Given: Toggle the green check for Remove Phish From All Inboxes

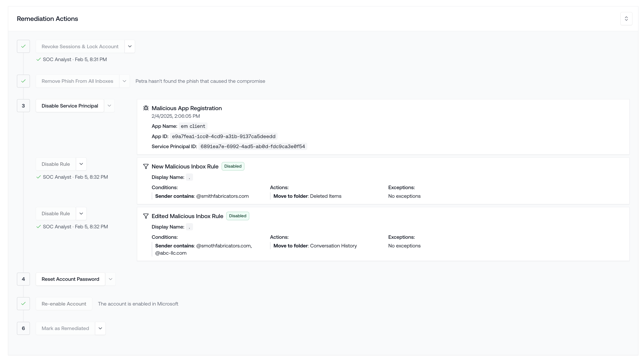Looking at the screenshot, I should tap(23, 81).
